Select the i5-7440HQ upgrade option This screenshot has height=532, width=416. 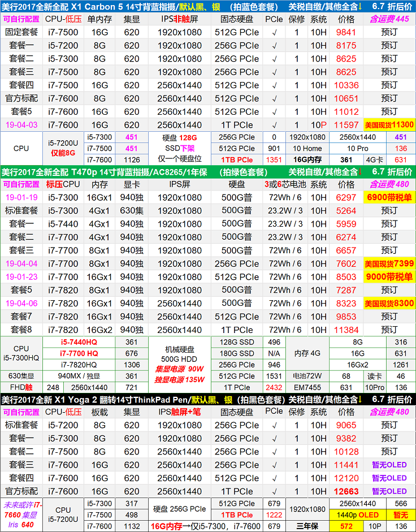point(79,343)
